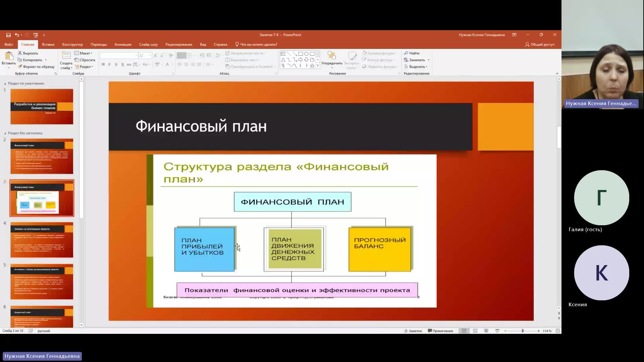Open the font size dropdown showing 22
Screen dimensions: 644x362
point(150,55)
